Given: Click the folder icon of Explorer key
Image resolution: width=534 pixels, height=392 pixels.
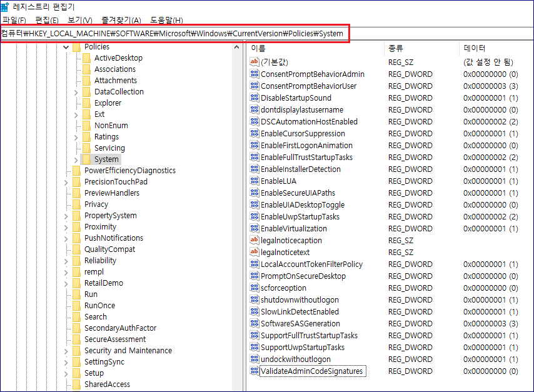Looking at the screenshot, I should point(86,103).
